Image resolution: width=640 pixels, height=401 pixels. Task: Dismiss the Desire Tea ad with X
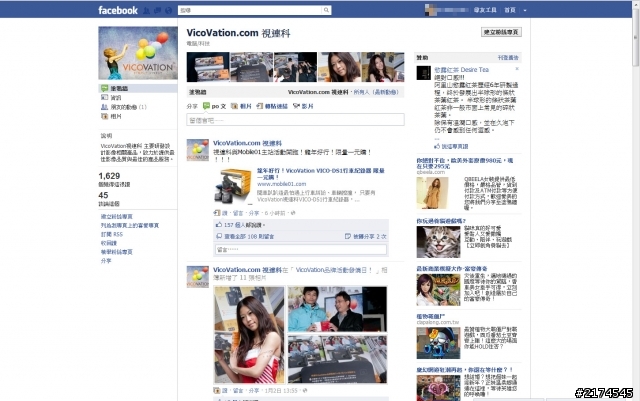point(517,69)
